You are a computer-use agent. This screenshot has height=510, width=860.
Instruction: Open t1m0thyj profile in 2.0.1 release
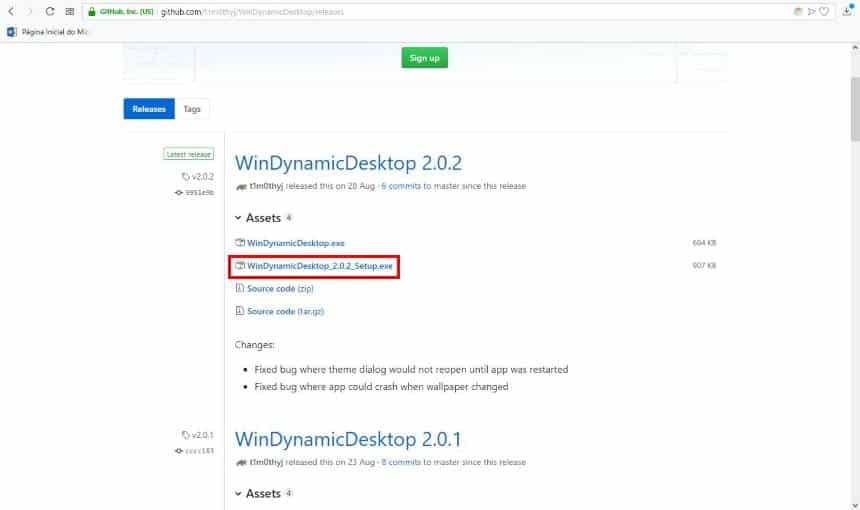tap(267, 462)
